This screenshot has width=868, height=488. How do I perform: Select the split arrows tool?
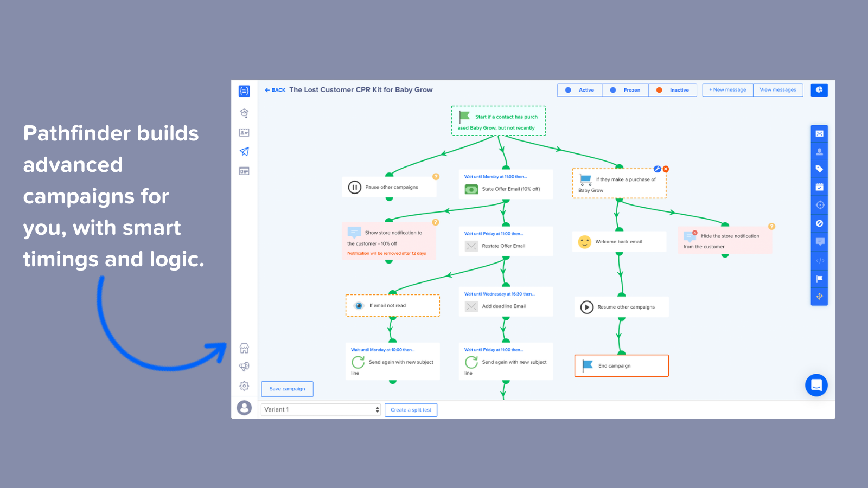819,297
